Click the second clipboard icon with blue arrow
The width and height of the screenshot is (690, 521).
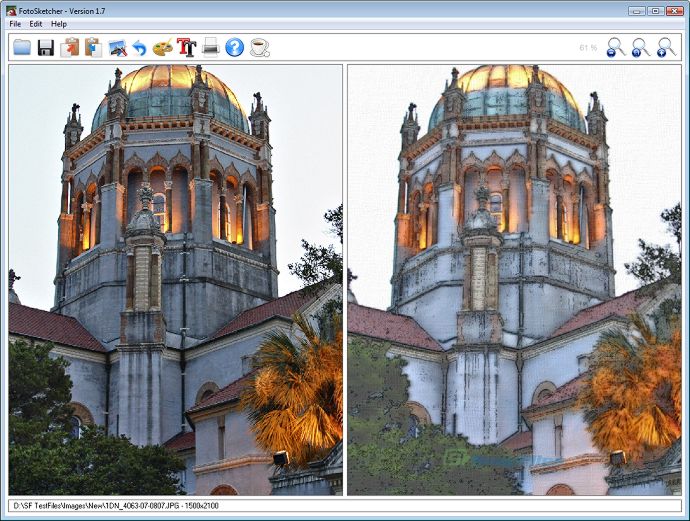click(93, 47)
